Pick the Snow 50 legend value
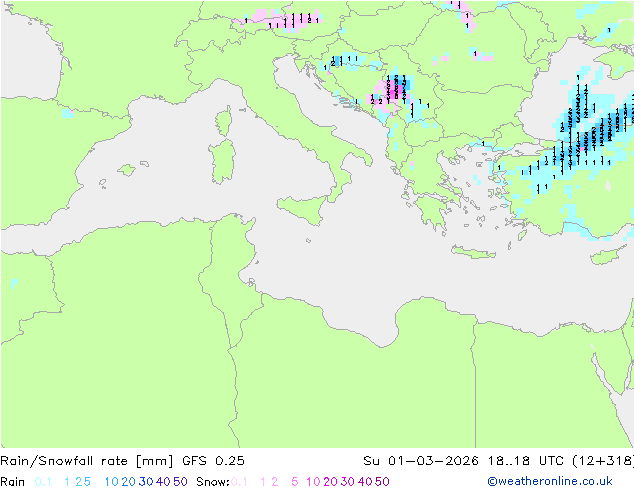Image resolution: width=634 pixels, height=490 pixels. pos(382,482)
